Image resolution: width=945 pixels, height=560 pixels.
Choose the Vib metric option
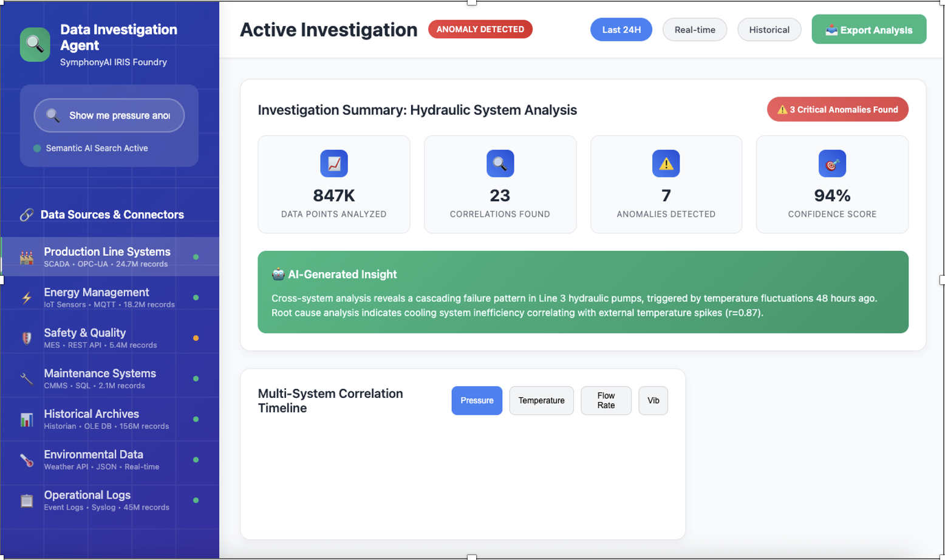pos(653,400)
